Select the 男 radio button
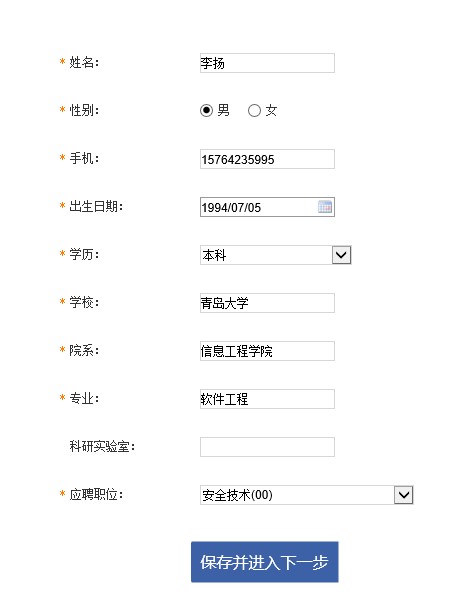Image resolution: width=454 pixels, height=609 pixels. pos(207,111)
